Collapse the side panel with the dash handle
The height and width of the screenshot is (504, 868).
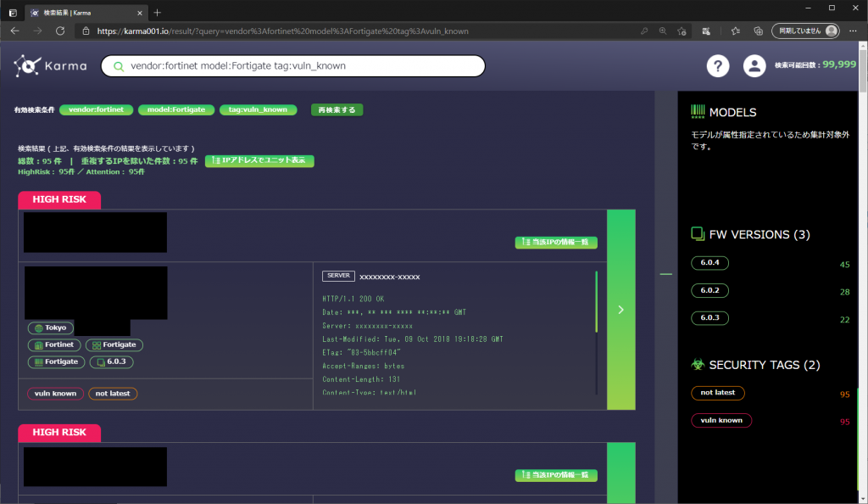(x=666, y=274)
